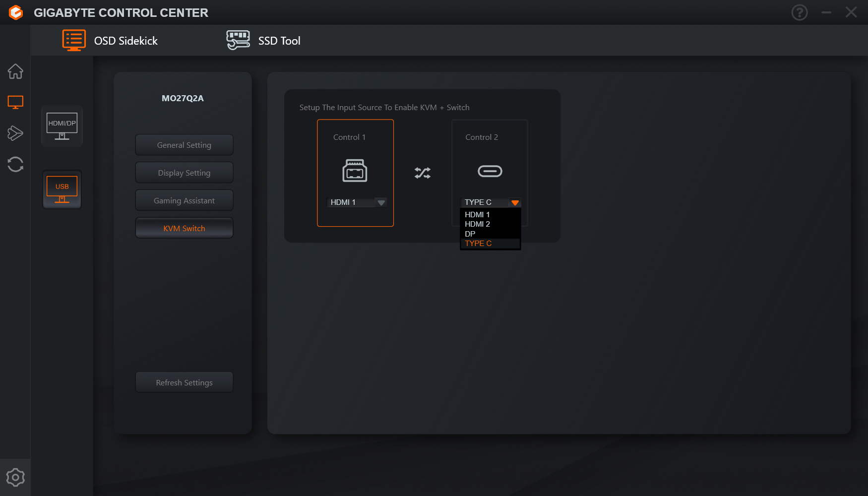Click the SSD Tool memory icon
Image resolution: width=868 pixels, height=496 pixels.
pyautogui.click(x=238, y=40)
